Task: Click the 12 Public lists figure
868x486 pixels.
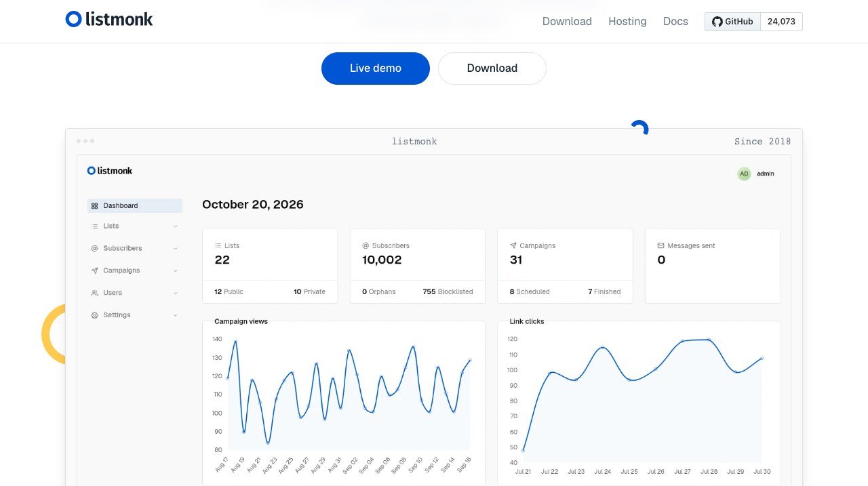Action: coord(229,291)
